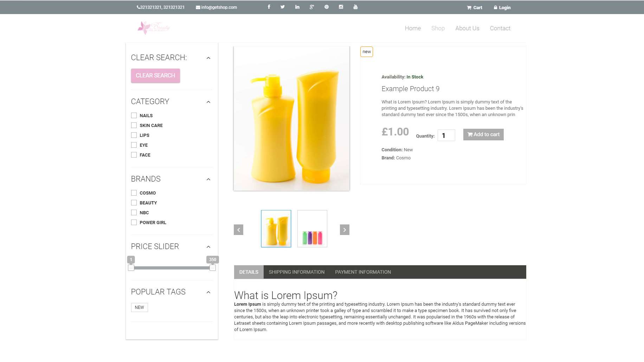This screenshot has width=644, height=362.
Task: Switch to the Shipping Information tab
Action: (x=296, y=272)
